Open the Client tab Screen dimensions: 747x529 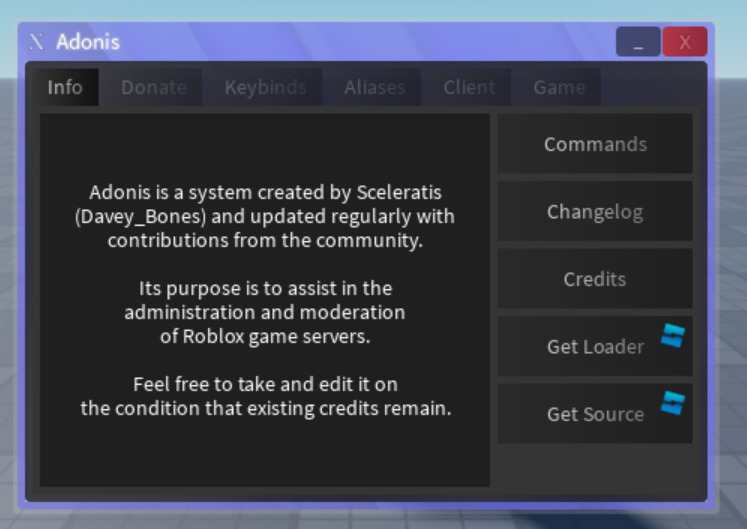(469, 87)
